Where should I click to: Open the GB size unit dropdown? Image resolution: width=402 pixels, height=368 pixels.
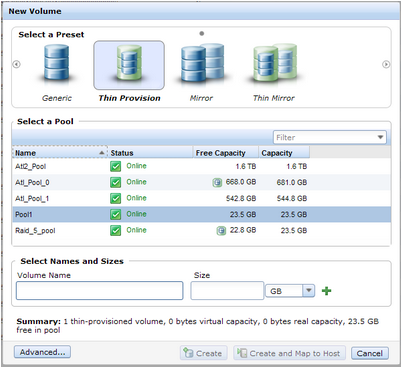[x=308, y=291]
